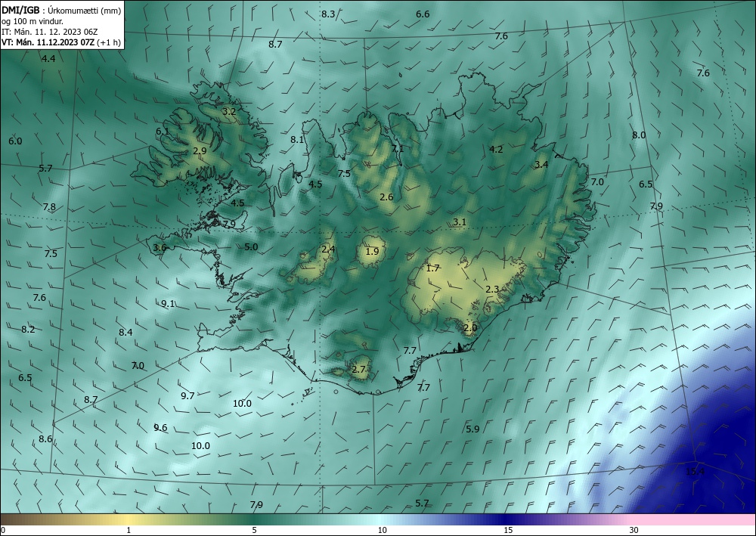Click the 2.6 value label

[x=386, y=197]
